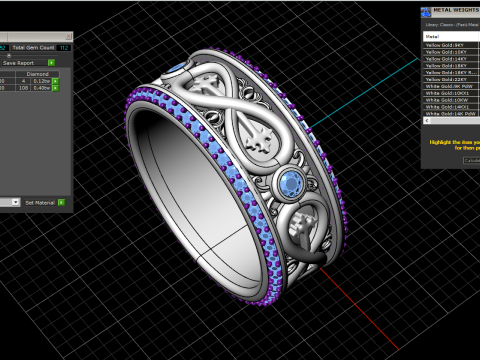This screenshot has height=360, width=480.
Task: Click the Calculate button in Metal Weights
Action: coord(472,161)
